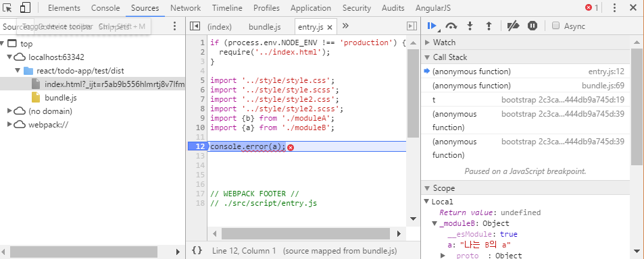Open navigator pane overflow menu
This screenshot has height=259, width=644.
174,26
